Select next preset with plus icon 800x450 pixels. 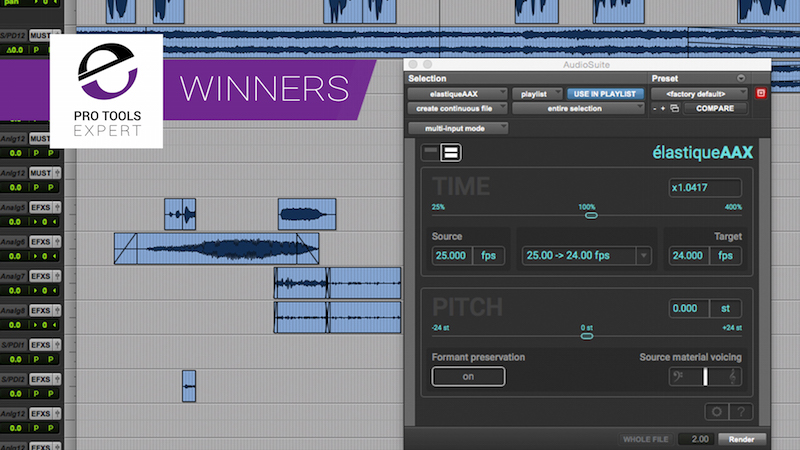663,108
